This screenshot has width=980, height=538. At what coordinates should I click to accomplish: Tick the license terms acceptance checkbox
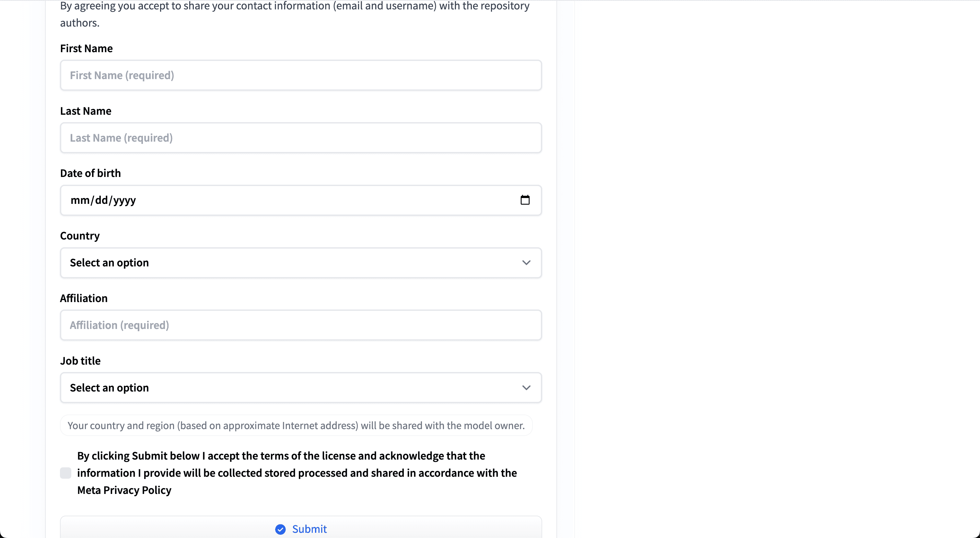coord(66,473)
